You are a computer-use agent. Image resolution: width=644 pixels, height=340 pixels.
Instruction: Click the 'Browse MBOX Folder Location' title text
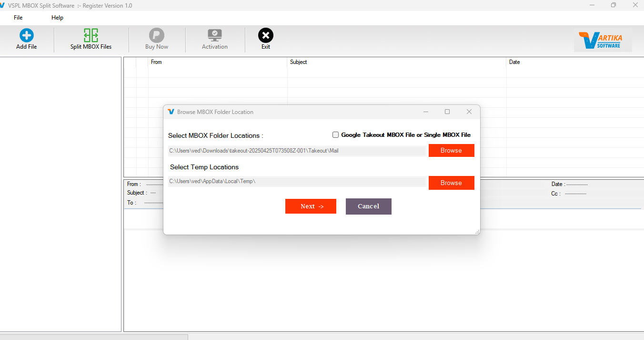point(215,112)
